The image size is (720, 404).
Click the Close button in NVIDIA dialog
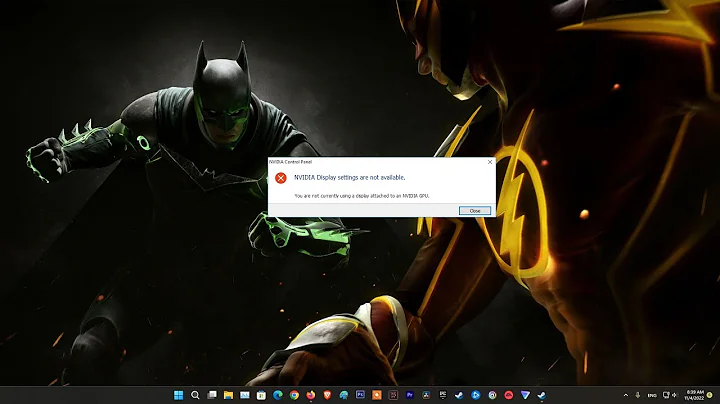point(475,210)
